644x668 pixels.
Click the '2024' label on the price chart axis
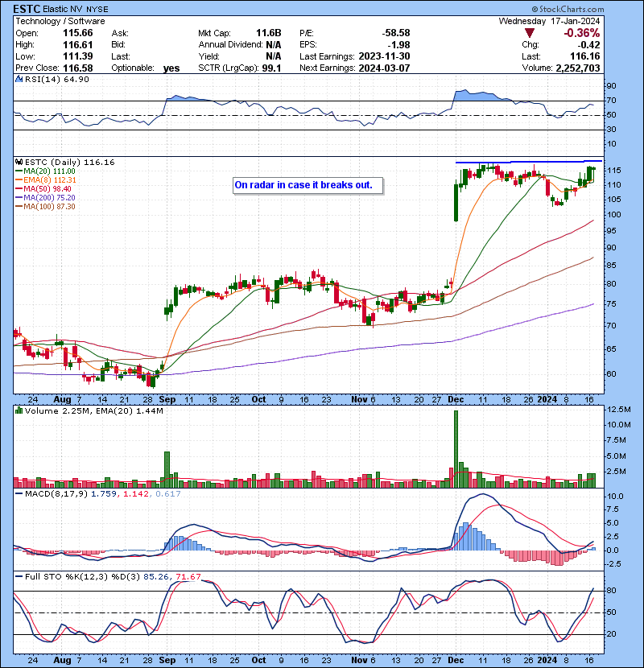[x=547, y=399]
